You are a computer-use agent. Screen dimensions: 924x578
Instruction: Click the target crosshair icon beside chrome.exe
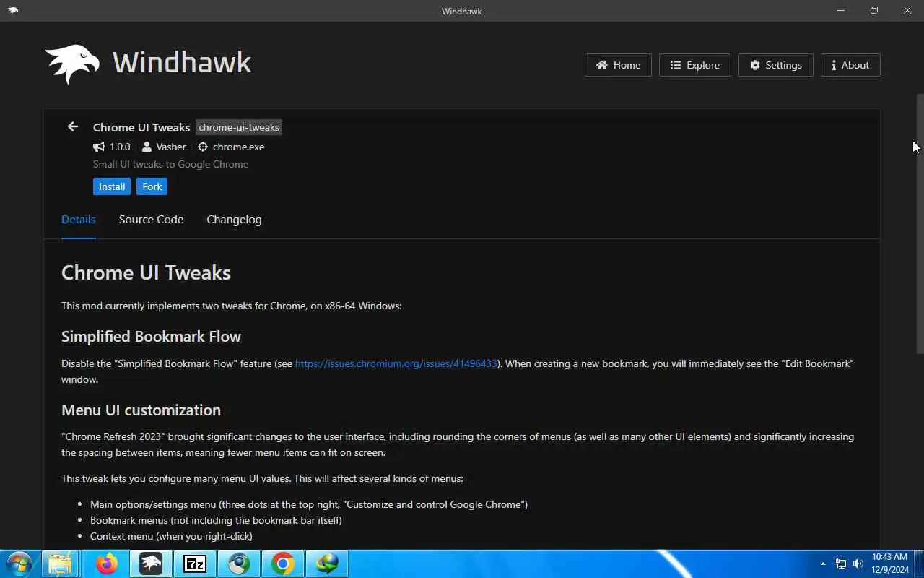203,147
